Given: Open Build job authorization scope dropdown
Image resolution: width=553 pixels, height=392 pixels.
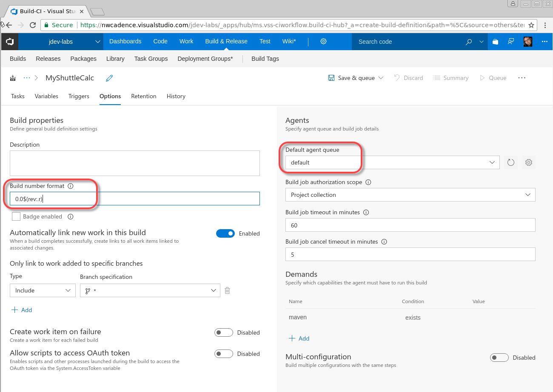Looking at the screenshot, I should pyautogui.click(x=410, y=195).
